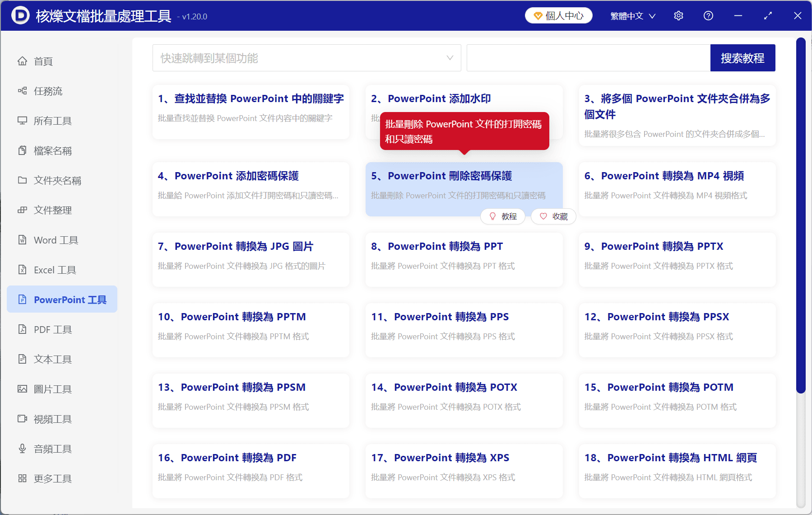Click the tutorial search input field

pos(587,58)
